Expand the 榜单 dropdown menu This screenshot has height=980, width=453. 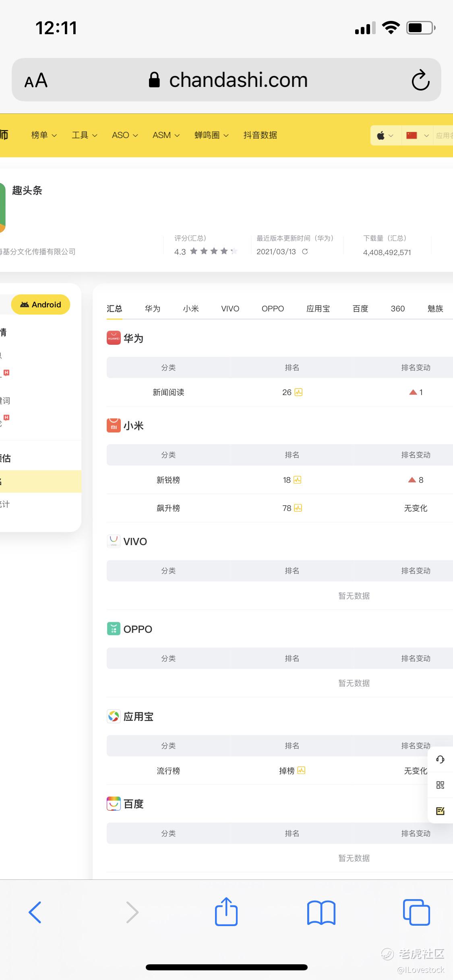click(x=44, y=135)
